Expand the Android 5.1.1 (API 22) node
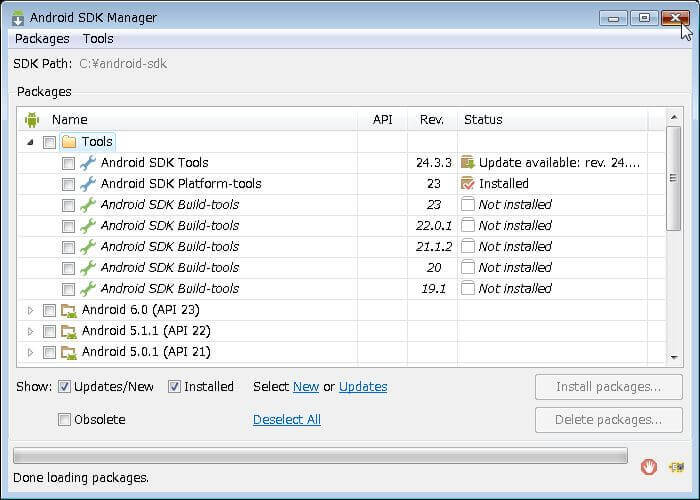 (30, 331)
